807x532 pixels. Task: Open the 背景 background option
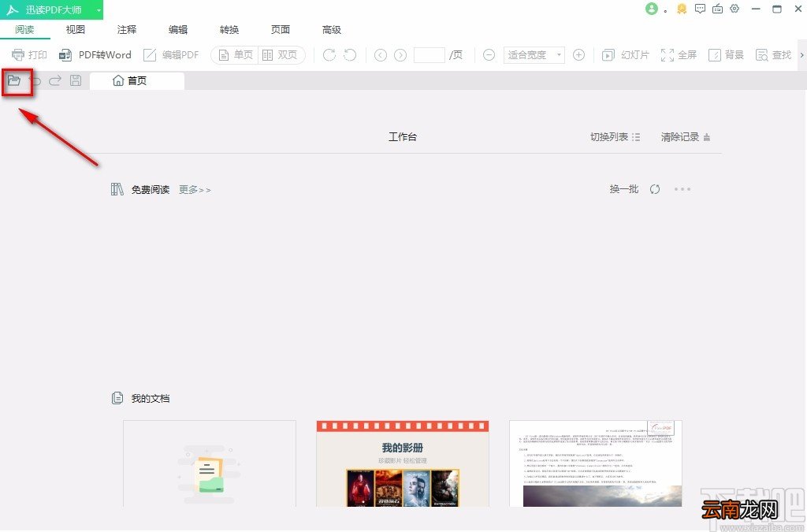click(726, 54)
